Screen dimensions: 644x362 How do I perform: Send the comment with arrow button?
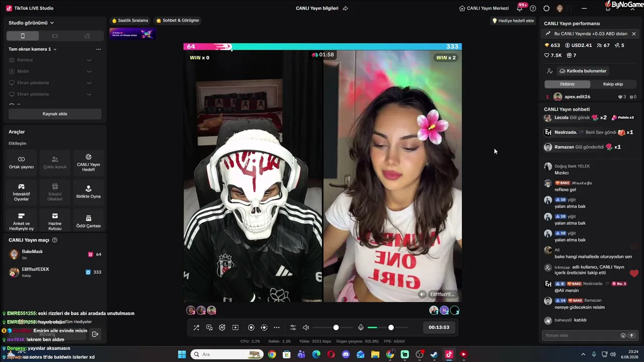pos(631,335)
